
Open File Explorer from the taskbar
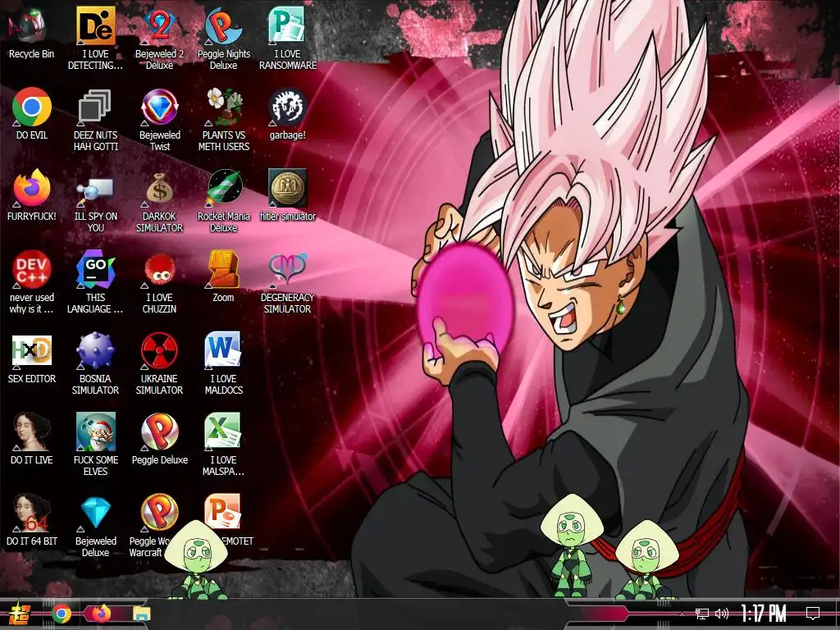click(141, 614)
